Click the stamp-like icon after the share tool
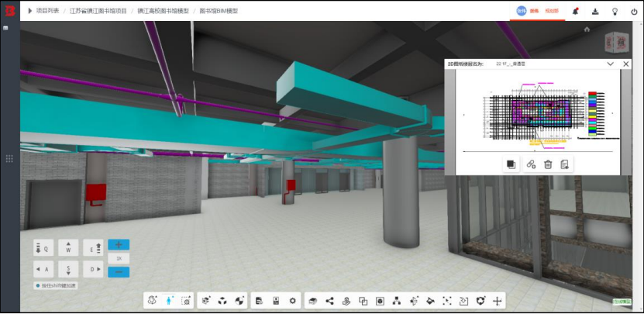Screen dimensions: 644x314 coord(346,301)
